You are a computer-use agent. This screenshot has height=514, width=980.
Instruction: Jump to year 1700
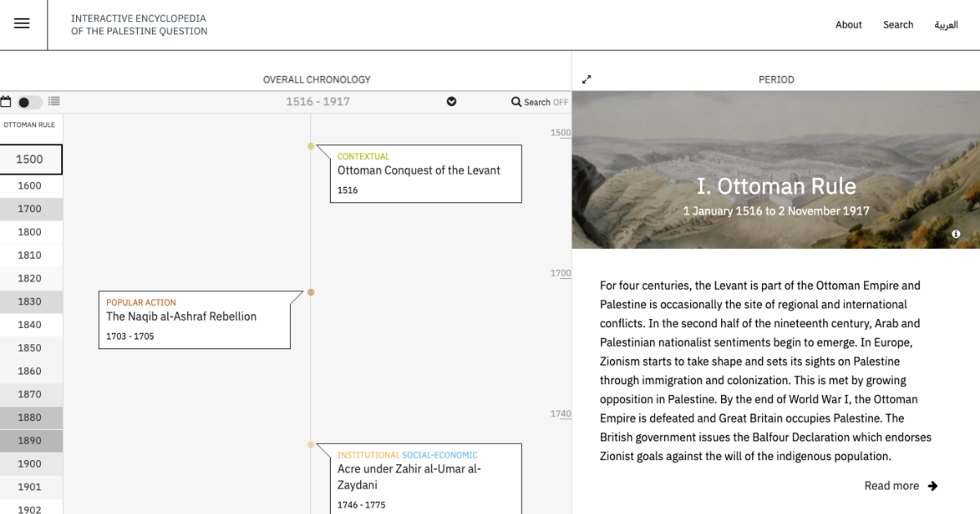[x=31, y=209]
